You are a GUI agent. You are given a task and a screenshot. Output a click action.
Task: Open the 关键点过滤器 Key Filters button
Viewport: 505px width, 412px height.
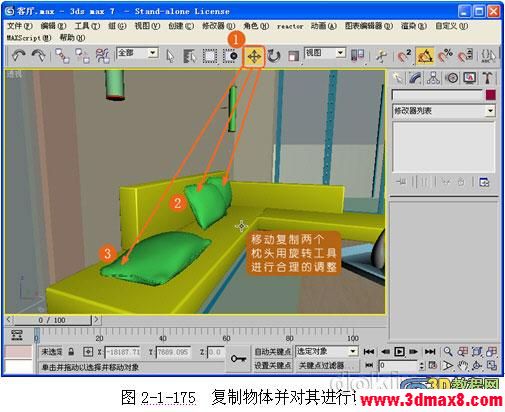[x=327, y=365]
